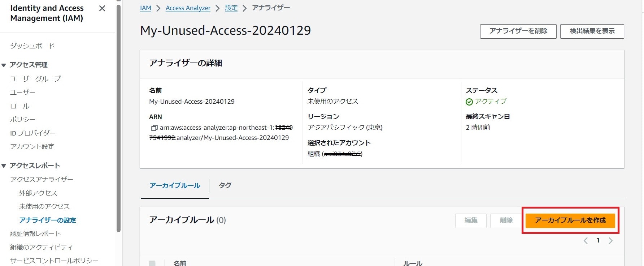Click the ルール column header

[413, 263]
